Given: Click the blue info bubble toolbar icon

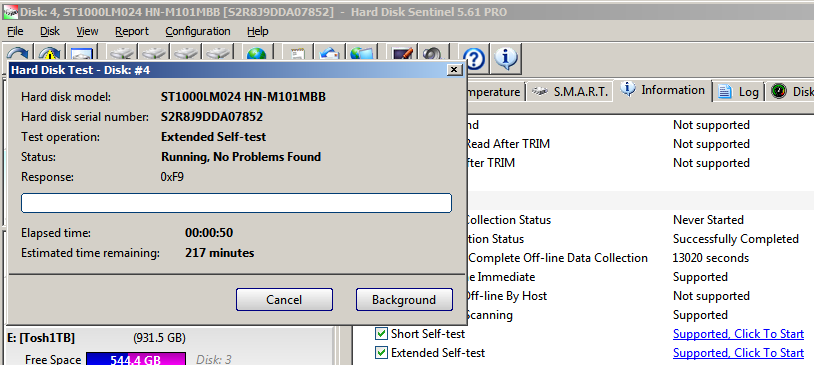Looking at the screenshot, I should (506, 59).
